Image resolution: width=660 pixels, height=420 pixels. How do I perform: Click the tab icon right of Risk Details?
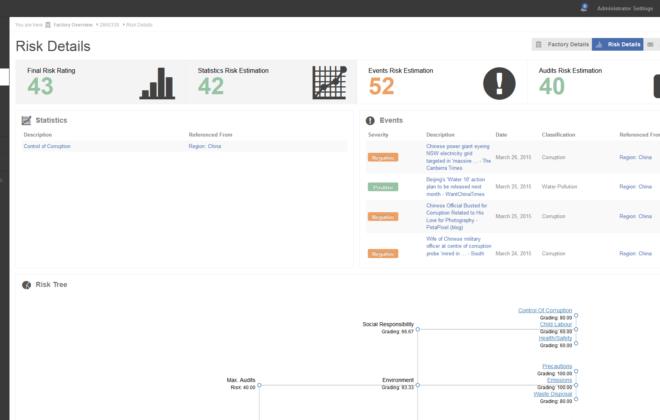click(650, 44)
